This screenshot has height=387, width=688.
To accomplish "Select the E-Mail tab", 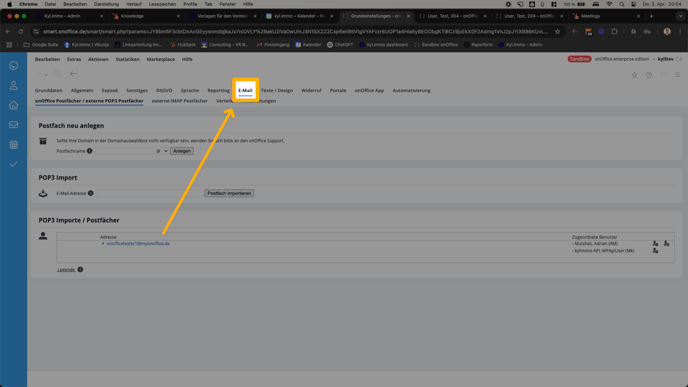I will coord(245,90).
